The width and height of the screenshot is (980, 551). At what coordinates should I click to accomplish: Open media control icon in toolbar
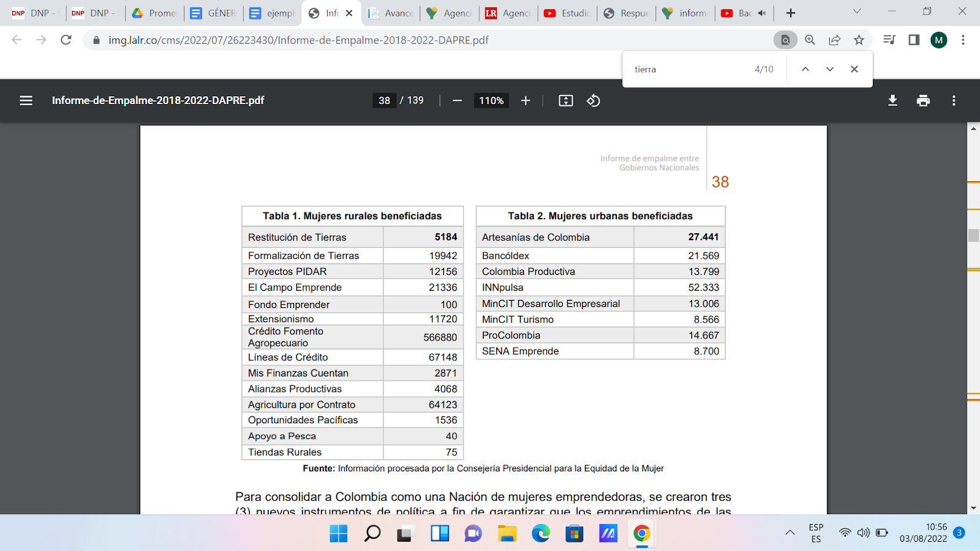click(889, 40)
